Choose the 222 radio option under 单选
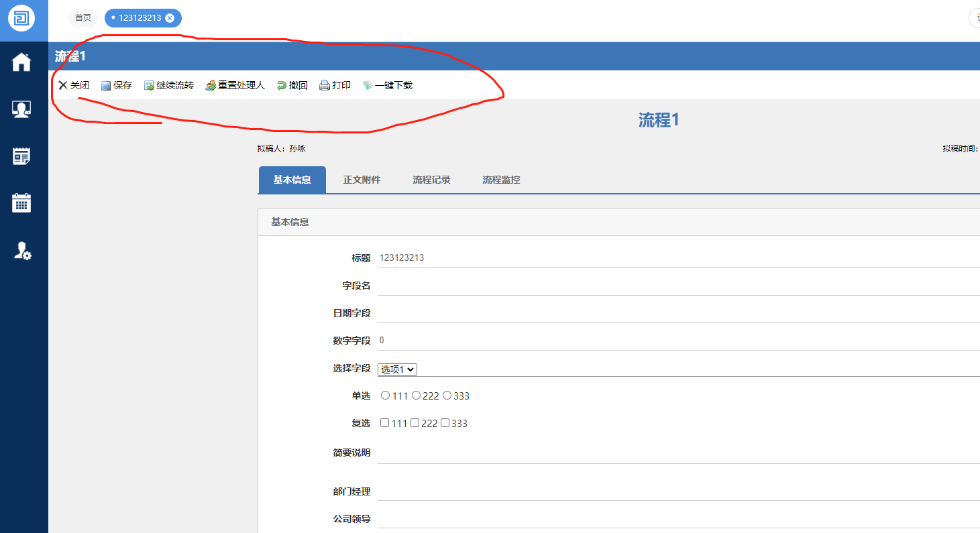 tap(416, 396)
